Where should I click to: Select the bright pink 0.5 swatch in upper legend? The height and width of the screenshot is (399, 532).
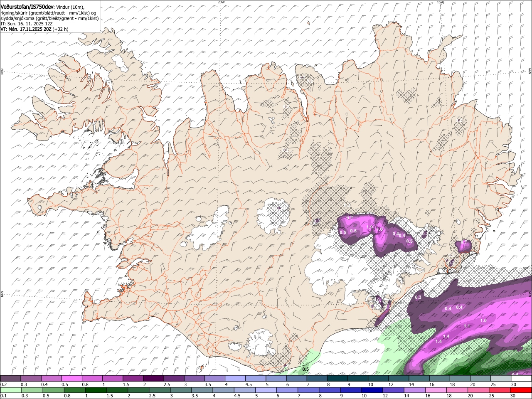(x=71, y=379)
